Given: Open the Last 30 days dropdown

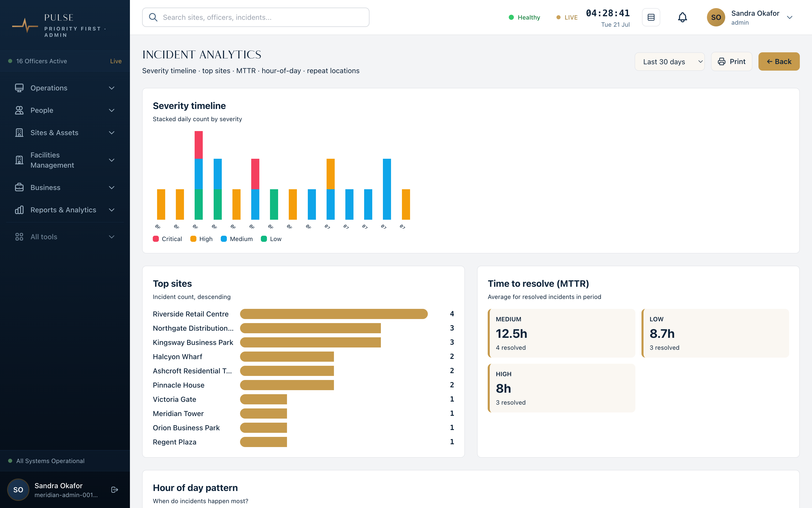Looking at the screenshot, I should coord(669,61).
